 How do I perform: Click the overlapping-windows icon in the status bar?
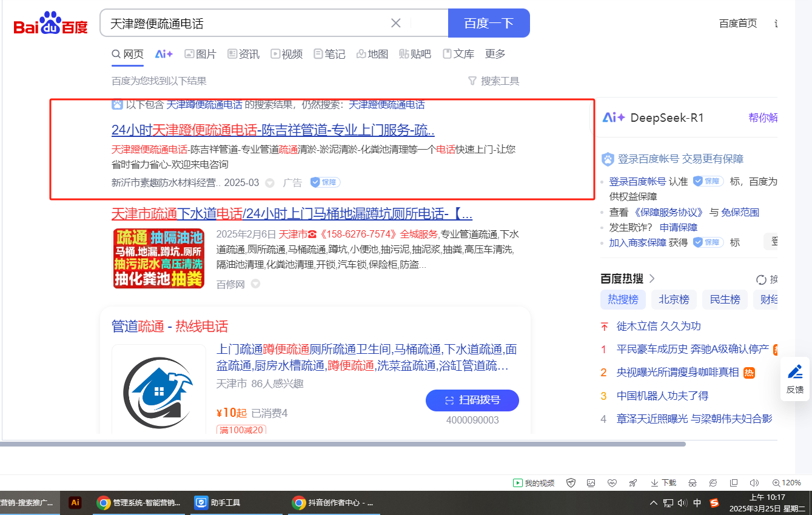tap(734, 483)
